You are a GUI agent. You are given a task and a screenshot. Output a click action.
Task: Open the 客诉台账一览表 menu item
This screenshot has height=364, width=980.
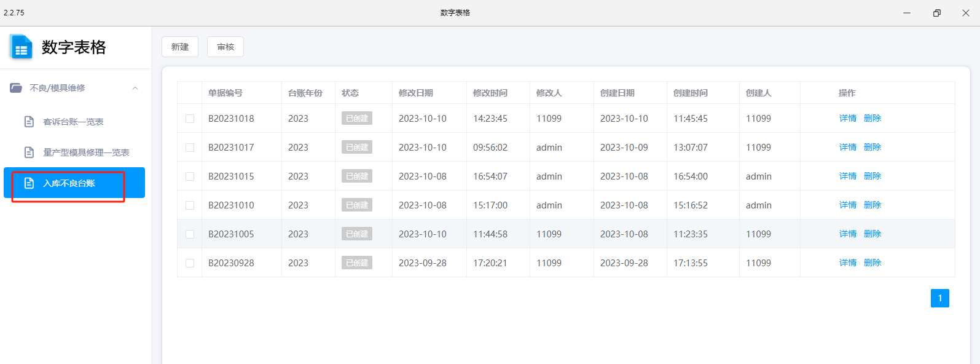(74, 122)
